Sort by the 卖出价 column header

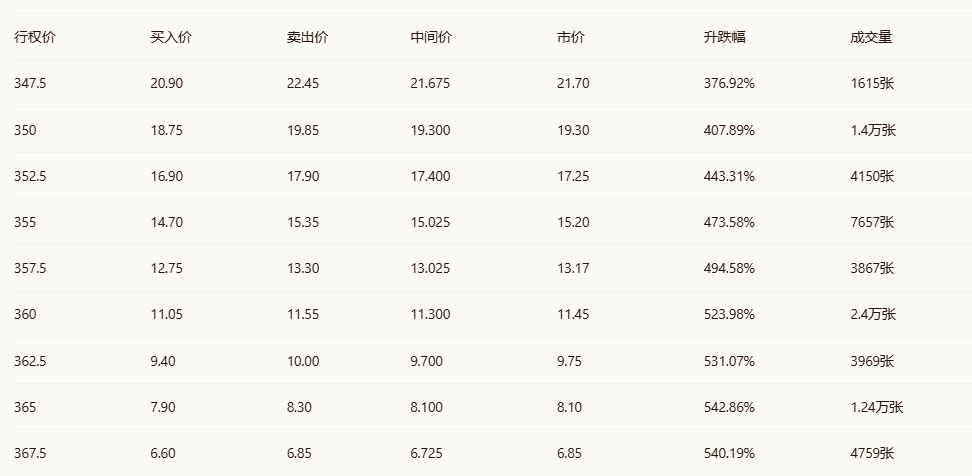[307, 37]
